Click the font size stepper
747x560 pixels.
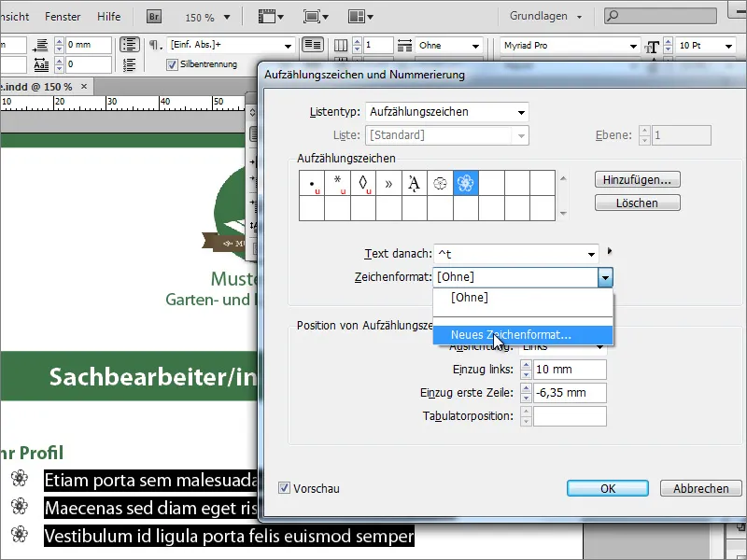[668, 46]
